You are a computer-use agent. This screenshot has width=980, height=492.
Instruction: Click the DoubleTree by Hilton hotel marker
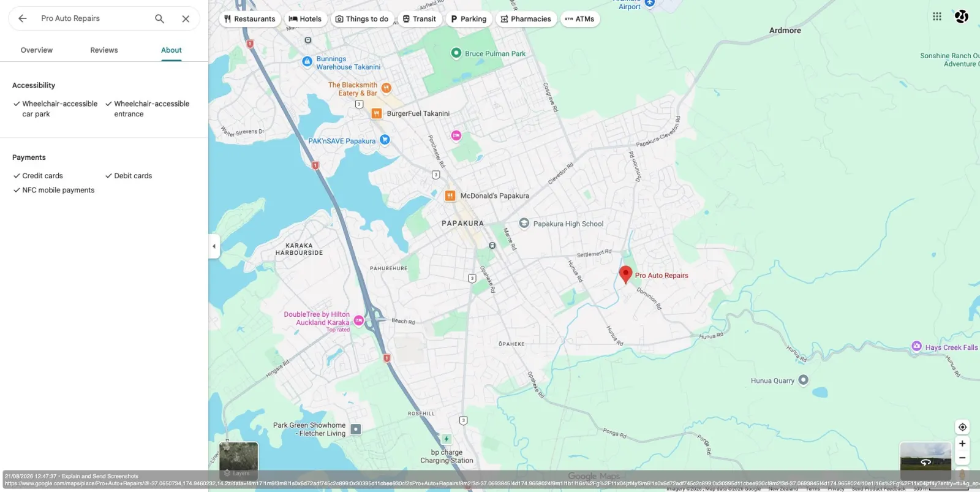(x=359, y=320)
